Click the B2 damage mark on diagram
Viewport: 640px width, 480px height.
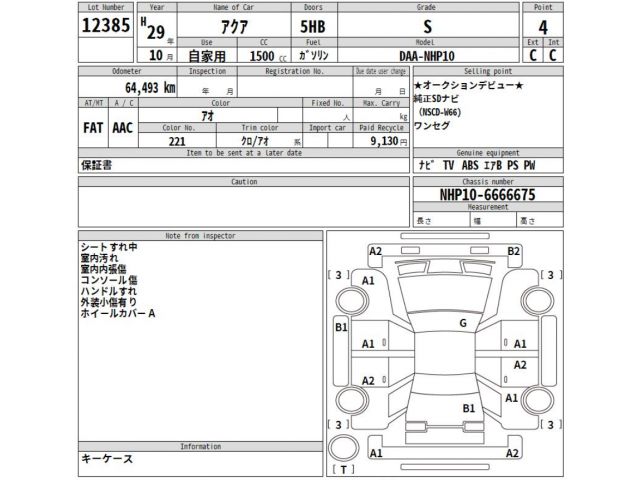click(x=514, y=251)
